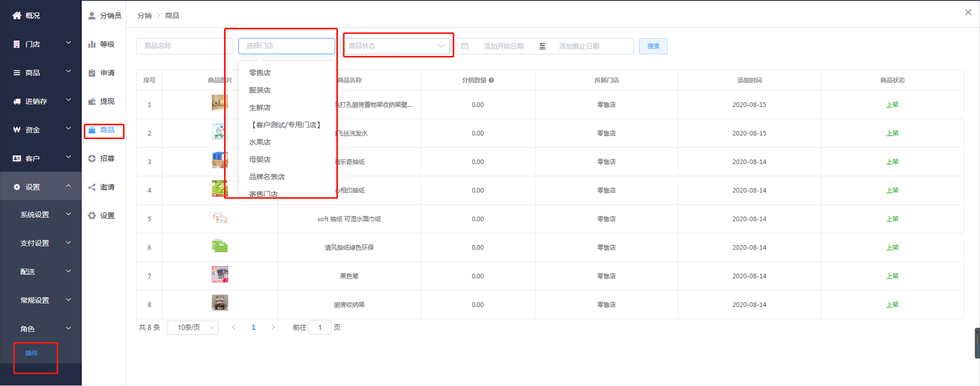The height and width of the screenshot is (386, 980).
Task: Select 【客户测试/专用门店】 option
Action: click(x=287, y=125)
